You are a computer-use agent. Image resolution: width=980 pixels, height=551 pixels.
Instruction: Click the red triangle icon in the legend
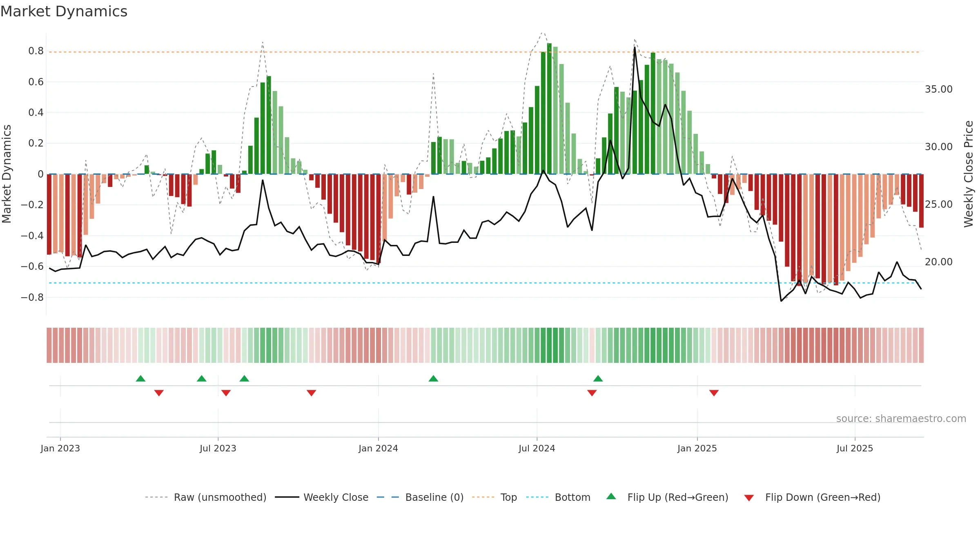pos(749,498)
